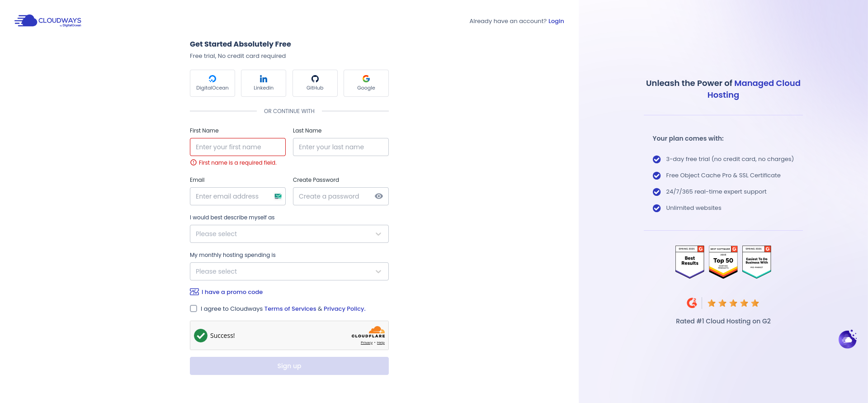Viewport: 868px width, 403px height.
Task: Click the red error icon under First Name
Action: pyautogui.click(x=193, y=162)
